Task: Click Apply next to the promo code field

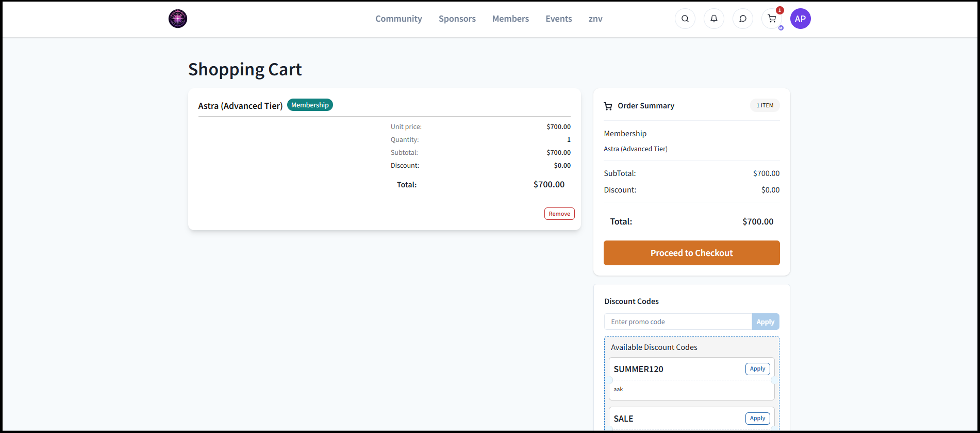Action: pyautogui.click(x=765, y=322)
